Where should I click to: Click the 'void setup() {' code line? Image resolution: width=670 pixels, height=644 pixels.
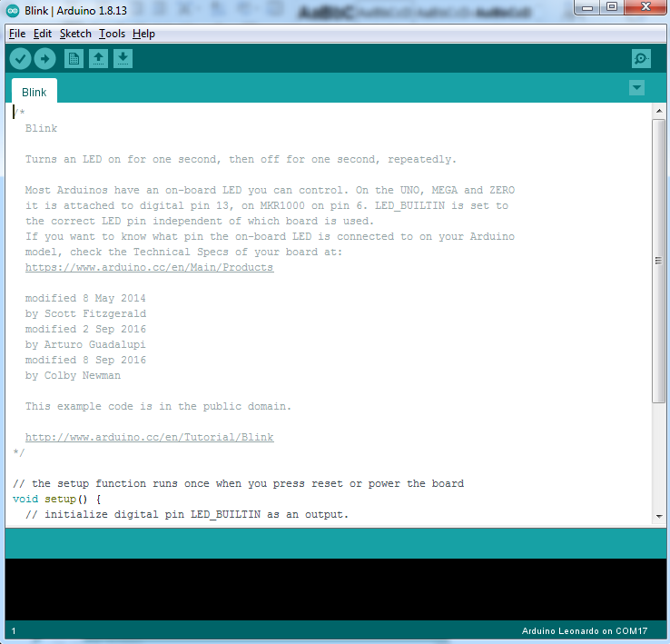tap(57, 499)
